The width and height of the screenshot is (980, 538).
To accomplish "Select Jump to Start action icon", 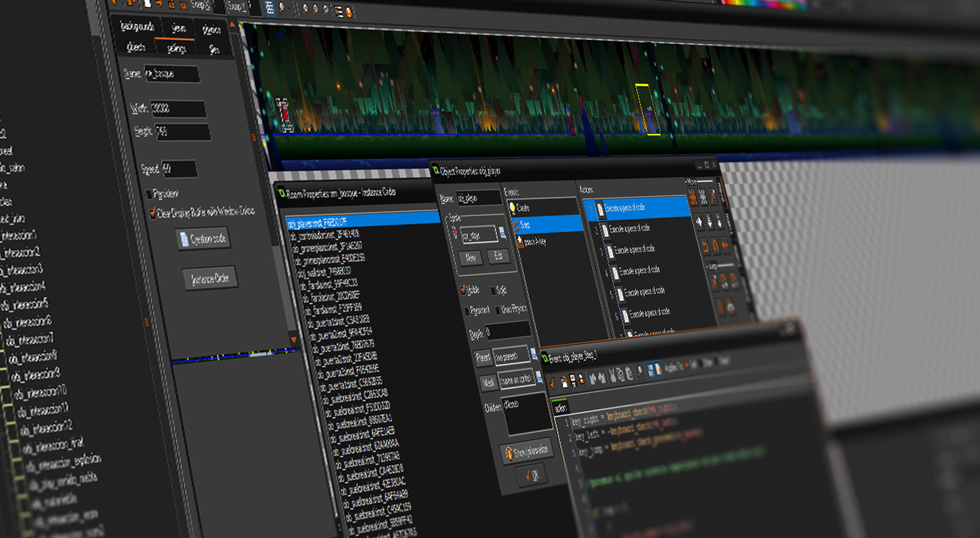I will [724, 282].
